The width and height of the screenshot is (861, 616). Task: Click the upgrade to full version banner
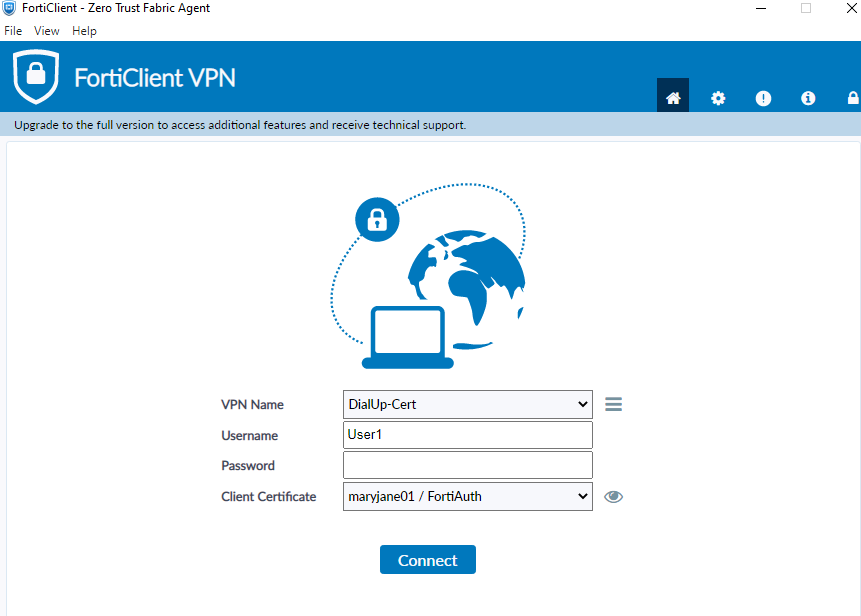(x=240, y=125)
